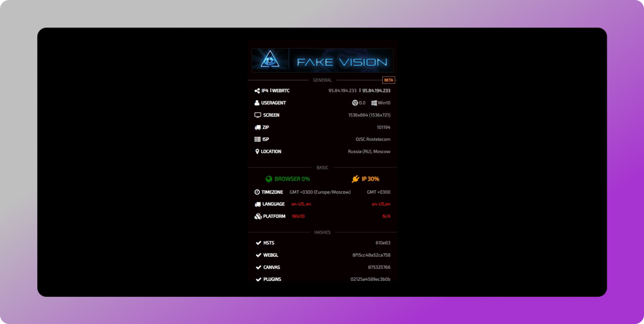Select the server stack icon next to ISP
Screen dimensions: 644x324
(x=257, y=139)
